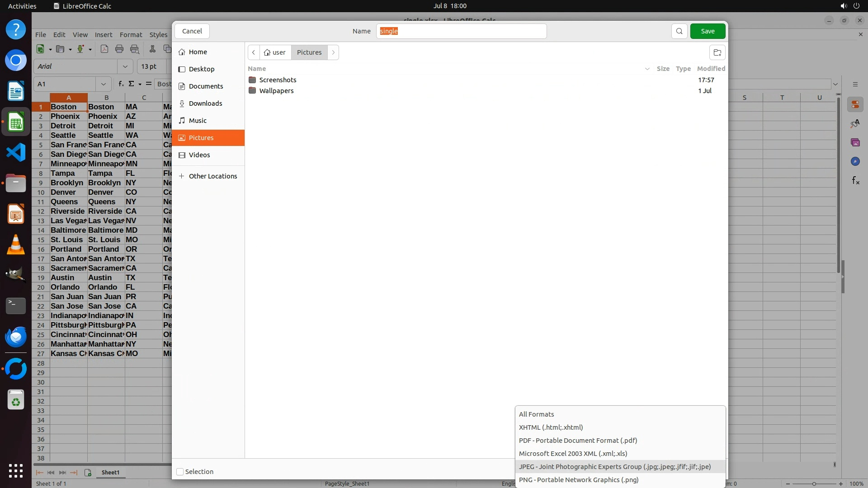
Task: Enable the Selection checkbox
Action: 180,472
